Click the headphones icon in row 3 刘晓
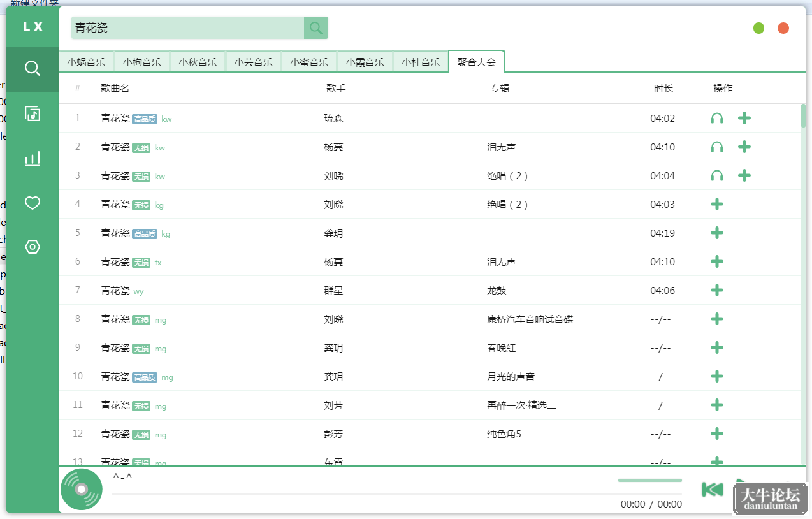Image resolution: width=812 pixels, height=519 pixels. pos(717,176)
